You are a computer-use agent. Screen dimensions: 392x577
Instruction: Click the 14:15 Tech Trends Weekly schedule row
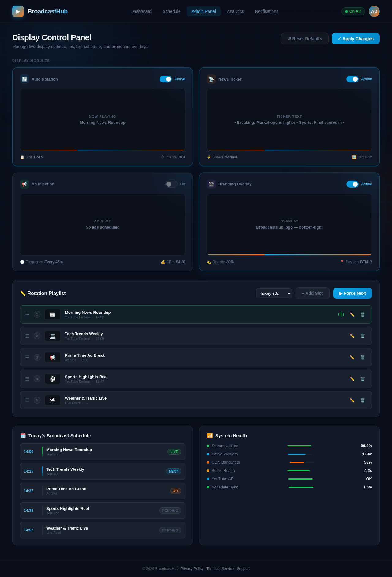click(103, 471)
